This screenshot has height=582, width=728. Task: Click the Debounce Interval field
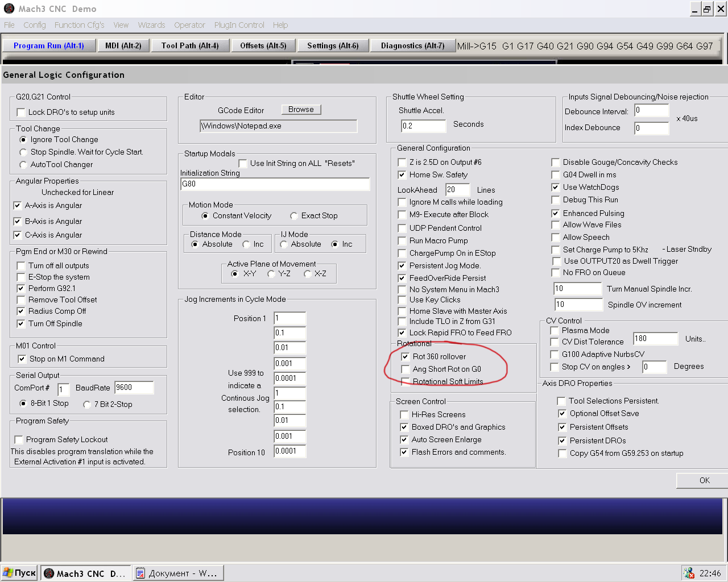(652, 111)
